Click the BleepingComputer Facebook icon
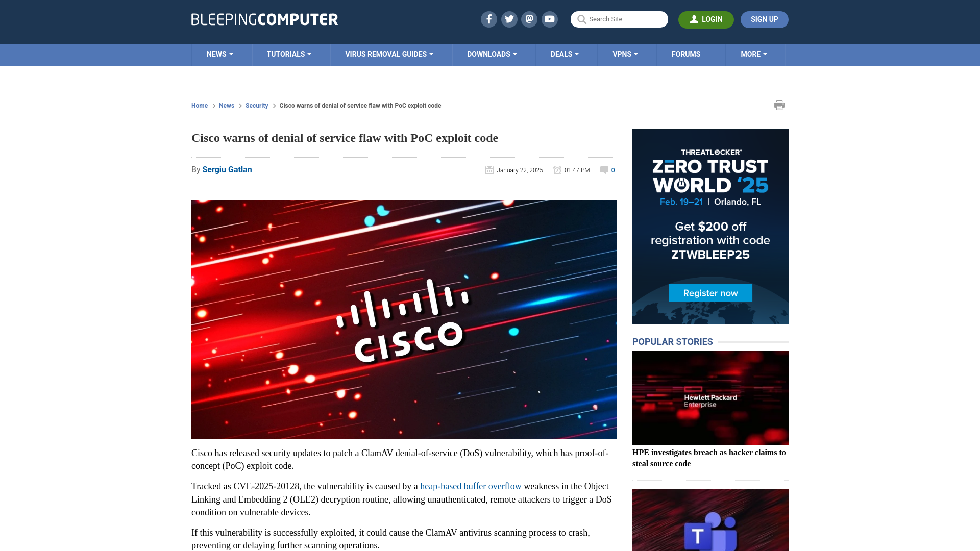This screenshot has width=980, height=551. [488, 19]
